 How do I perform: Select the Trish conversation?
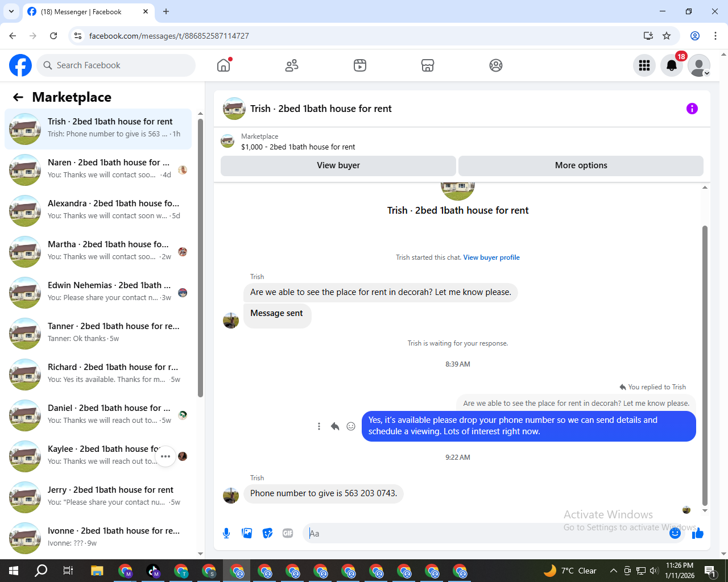pyautogui.click(x=98, y=129)
